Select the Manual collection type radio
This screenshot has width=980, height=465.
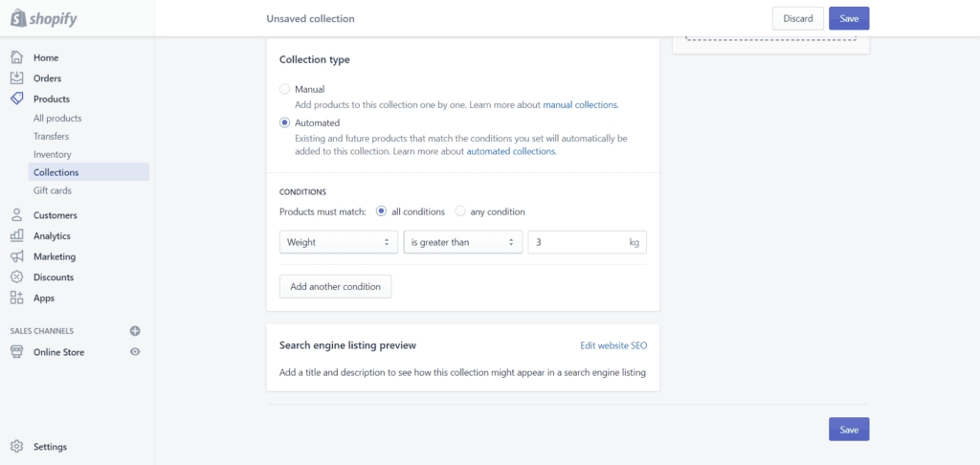[284, 89]
